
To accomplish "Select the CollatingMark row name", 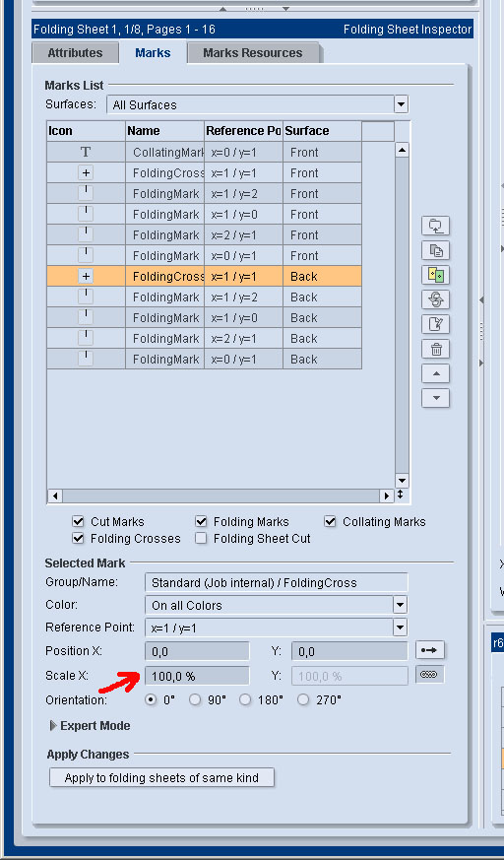I will click(165, 152).
